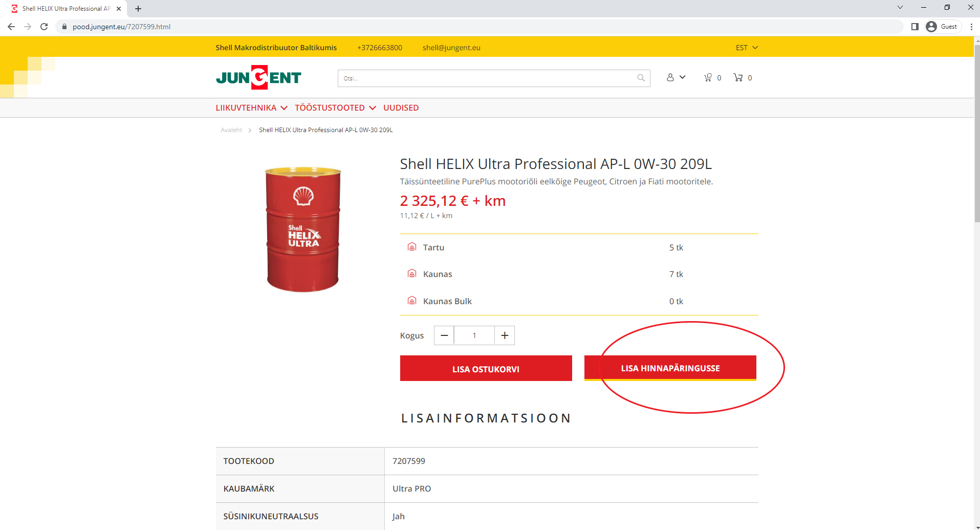Reload the page via the refresh icon
The image size is (980, 530).
point(44,27)
